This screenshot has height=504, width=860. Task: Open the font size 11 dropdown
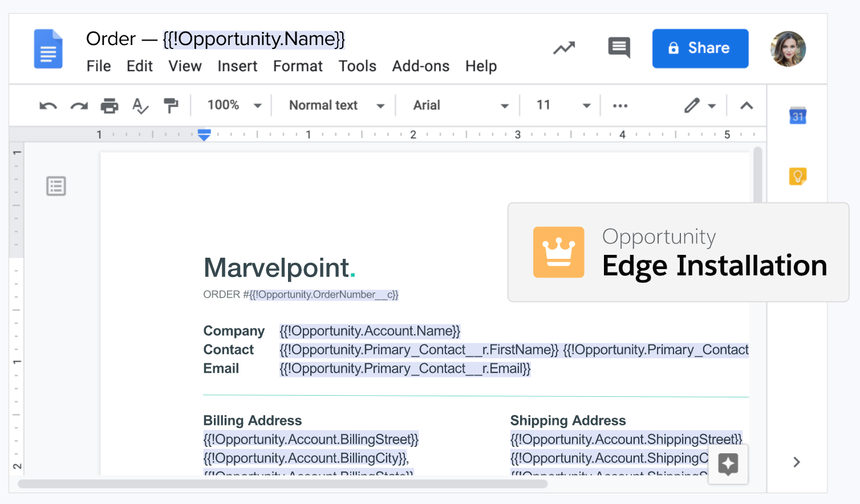click(563, 105)
